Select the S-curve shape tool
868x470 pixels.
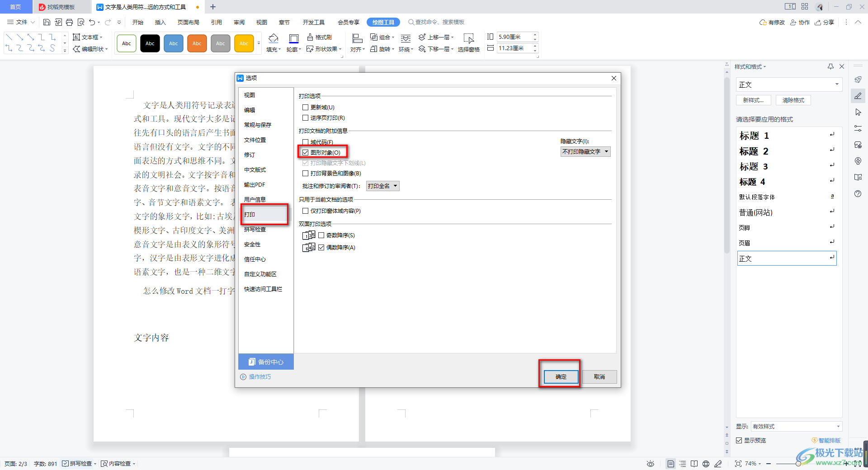pos(52,48)
